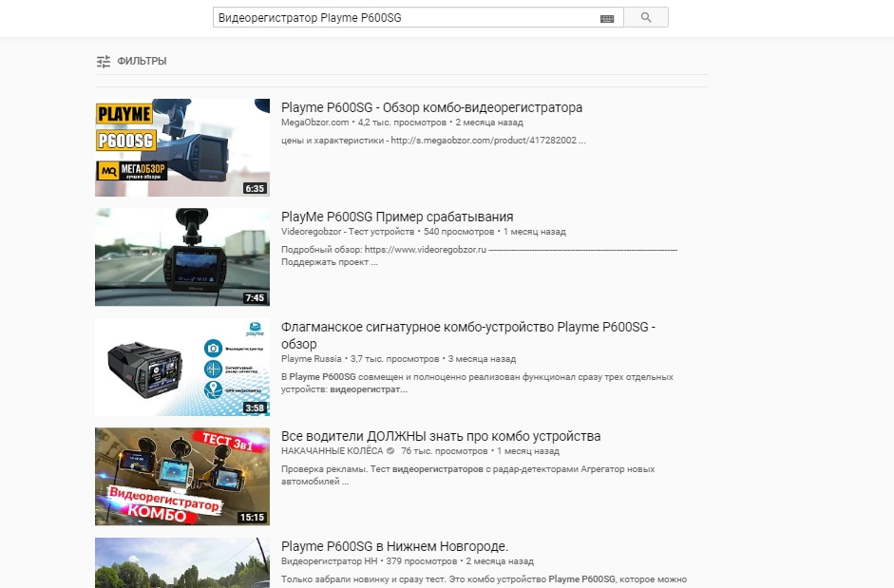Open Playme Russia channel link
Screen dimensions: 894x588
(312, 359)
